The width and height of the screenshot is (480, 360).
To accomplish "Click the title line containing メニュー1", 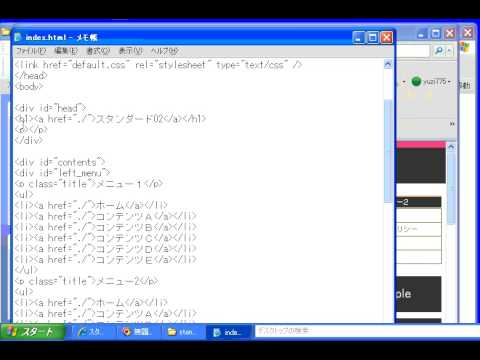I will (x=89, y=184).
